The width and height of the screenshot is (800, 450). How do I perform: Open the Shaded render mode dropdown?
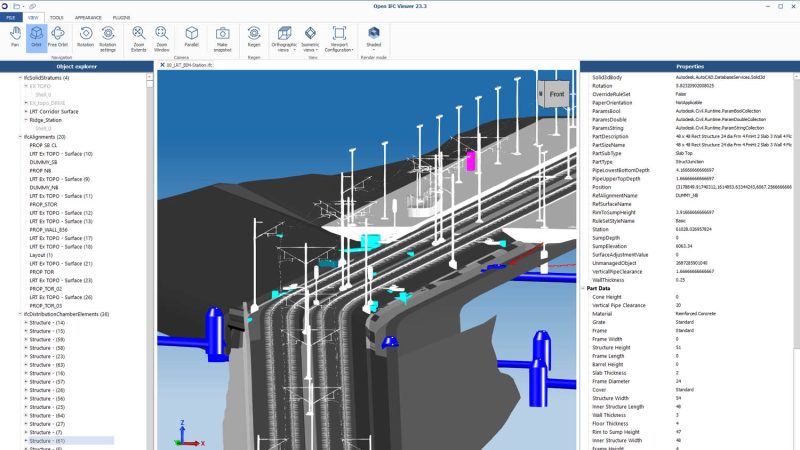[374, 37]
